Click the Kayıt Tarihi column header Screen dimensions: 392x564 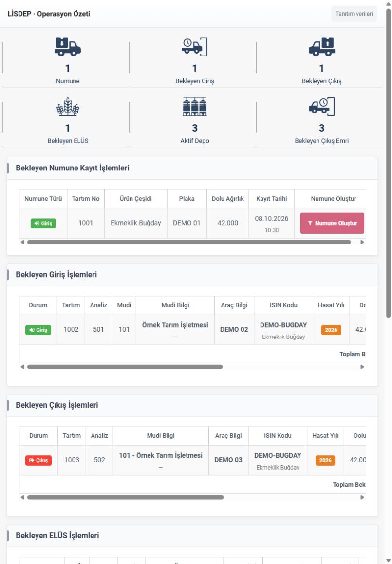272,199
